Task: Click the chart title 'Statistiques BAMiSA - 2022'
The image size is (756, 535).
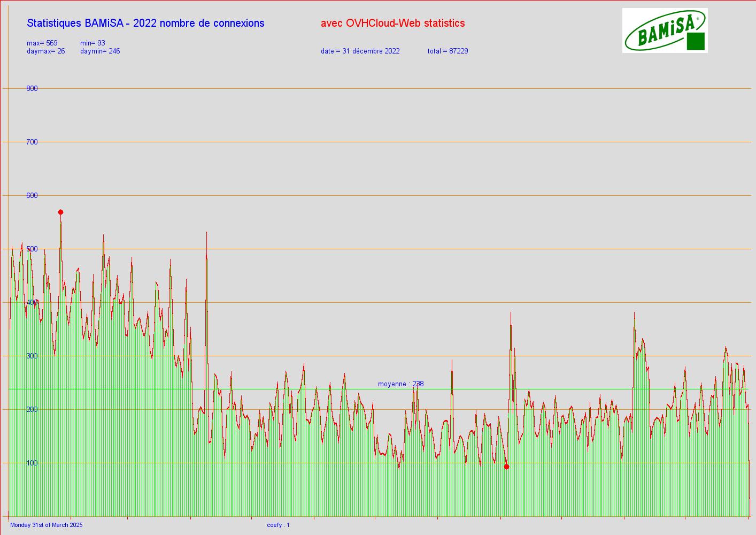Action: tap(145, 23)
